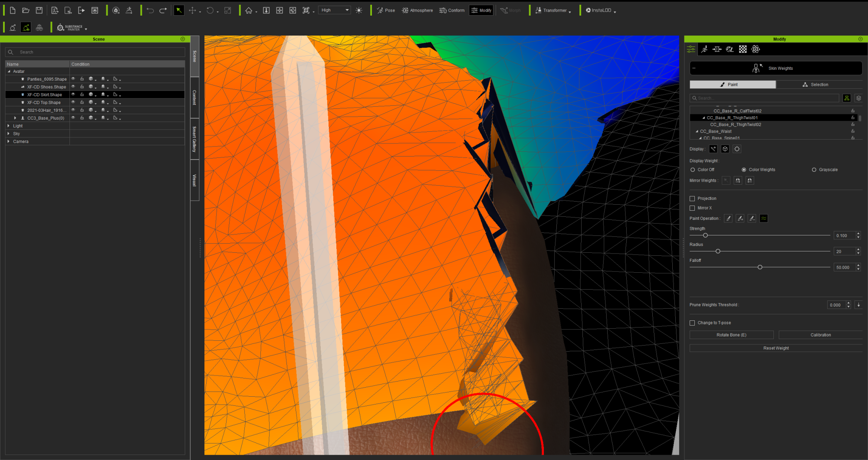868x460 pixels.
Task: Click the Scene panel search field
Action: tap(95, 52)
